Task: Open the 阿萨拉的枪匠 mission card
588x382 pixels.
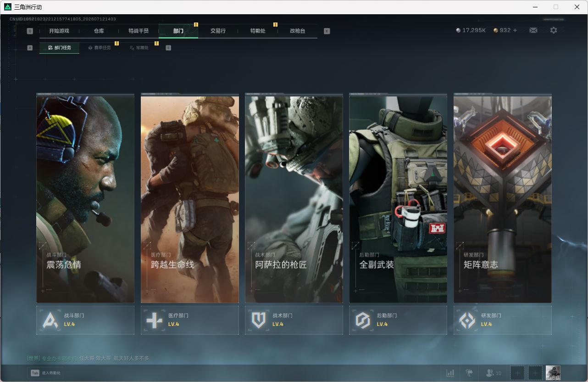Action: coord(294,198)
